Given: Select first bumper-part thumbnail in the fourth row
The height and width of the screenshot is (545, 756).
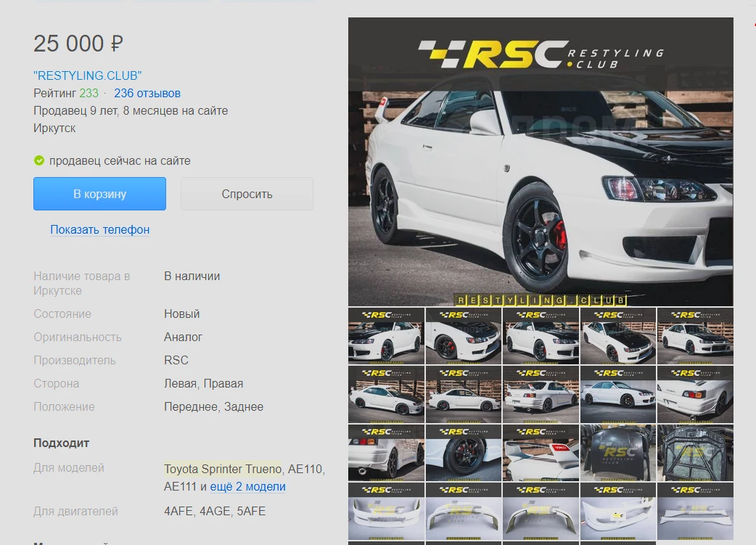Looking at the screenshot, I should click(386, 511).
